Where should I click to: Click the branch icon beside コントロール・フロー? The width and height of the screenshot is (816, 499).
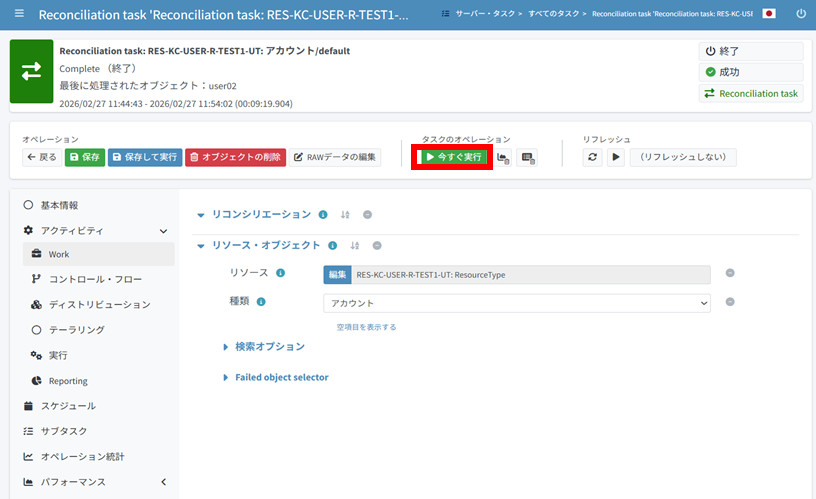click(36, 279)
